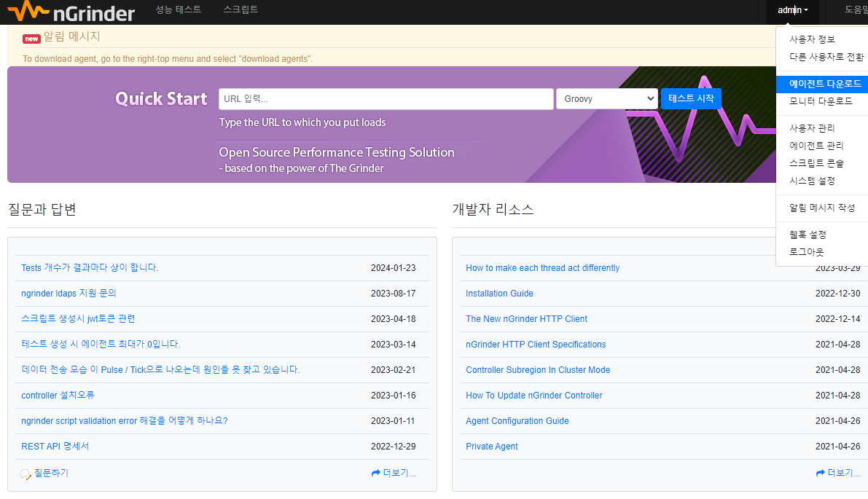Viewport: 868px width, 499px height.
Task: Click the date 2023-08-17
Action: 393,293
